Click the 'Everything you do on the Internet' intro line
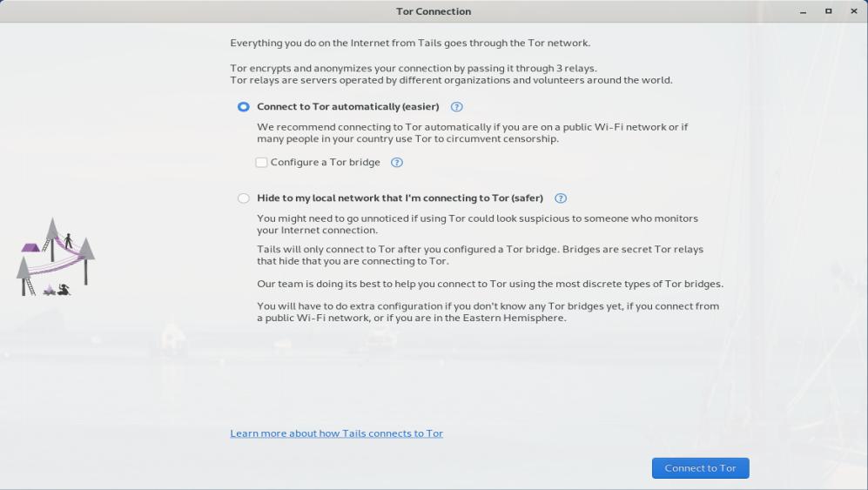Viewport: 868px width, 490px height. tap(410, 43)
